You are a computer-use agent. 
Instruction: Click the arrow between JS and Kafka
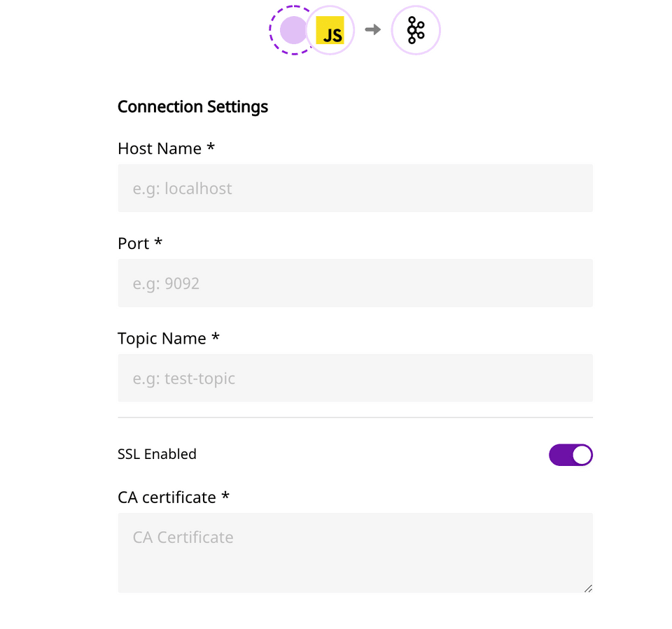coord(373,29)
